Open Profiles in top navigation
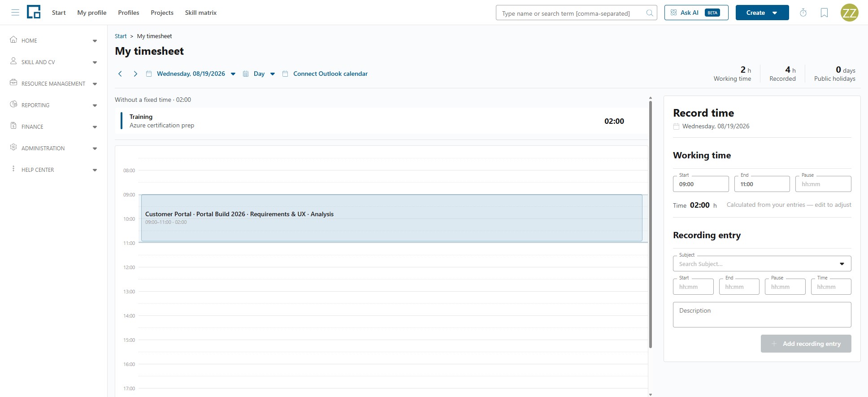Viewport: 868px width, 397px height. [129, 13]
